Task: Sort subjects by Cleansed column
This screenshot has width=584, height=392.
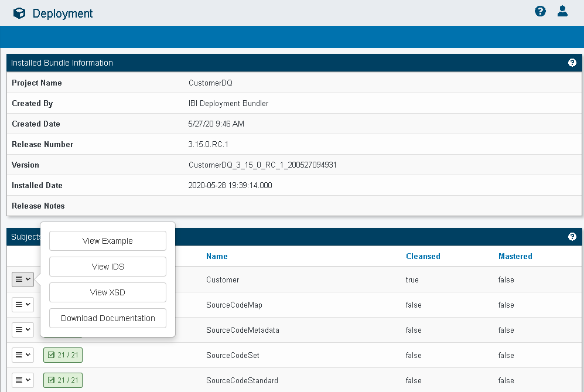Action: click(423, 256)
